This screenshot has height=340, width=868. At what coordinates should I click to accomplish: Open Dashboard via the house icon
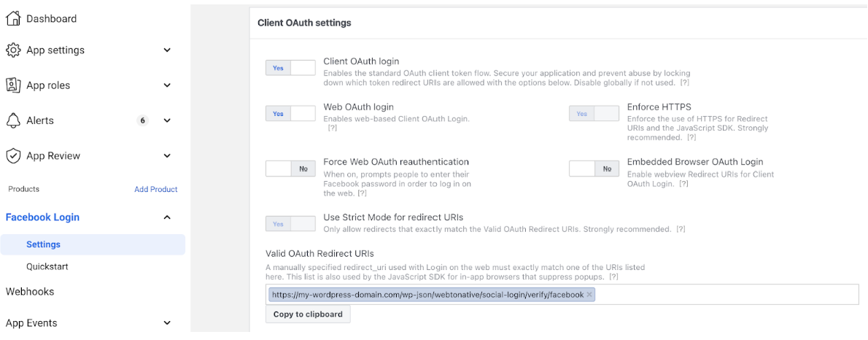click(13, 18)
